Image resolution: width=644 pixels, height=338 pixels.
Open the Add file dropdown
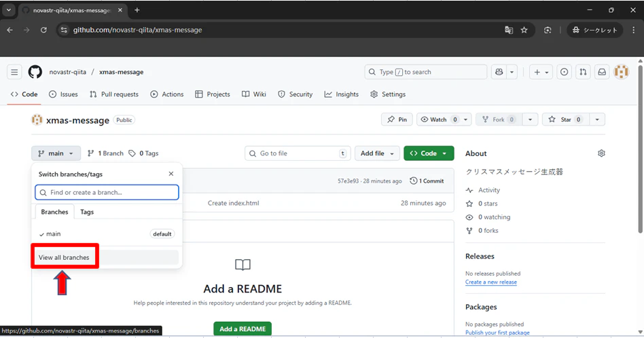pos(377,153)
